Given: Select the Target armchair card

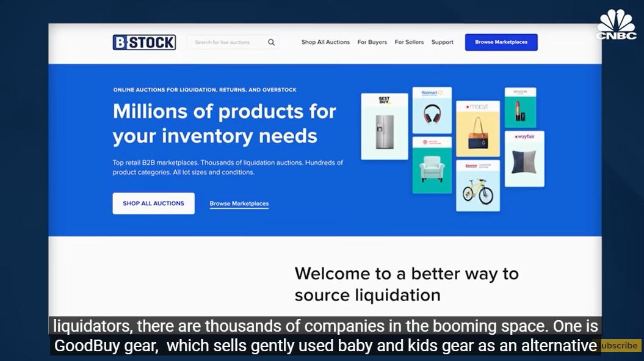Looking at the screenshot, I should point(432,166).
